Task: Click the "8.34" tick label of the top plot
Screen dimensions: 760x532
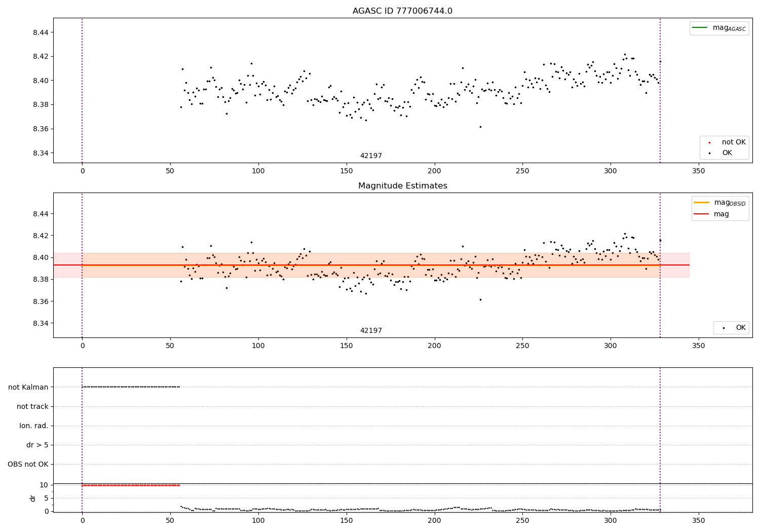Action: click(x=40, y=154)
